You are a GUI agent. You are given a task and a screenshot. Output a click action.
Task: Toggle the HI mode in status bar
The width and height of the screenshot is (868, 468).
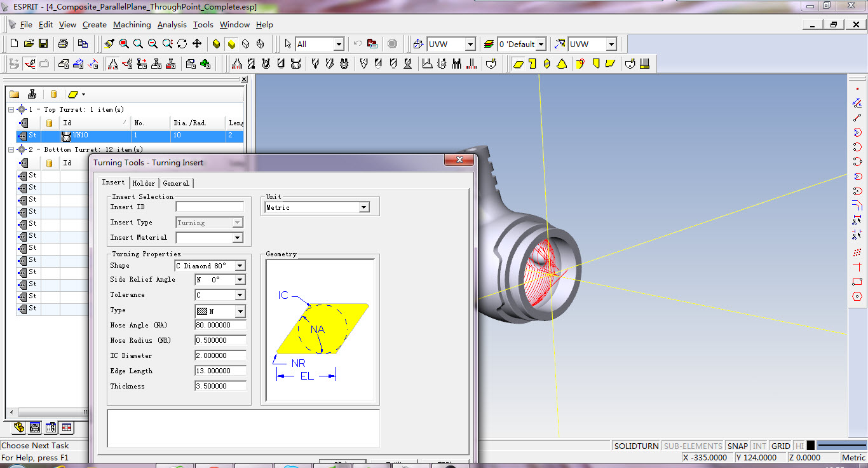pyautogui.click(x=799, y=446)
